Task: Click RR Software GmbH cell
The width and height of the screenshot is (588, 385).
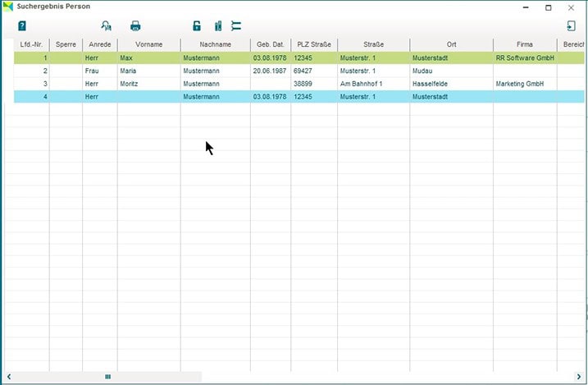Action: [525, 57]
